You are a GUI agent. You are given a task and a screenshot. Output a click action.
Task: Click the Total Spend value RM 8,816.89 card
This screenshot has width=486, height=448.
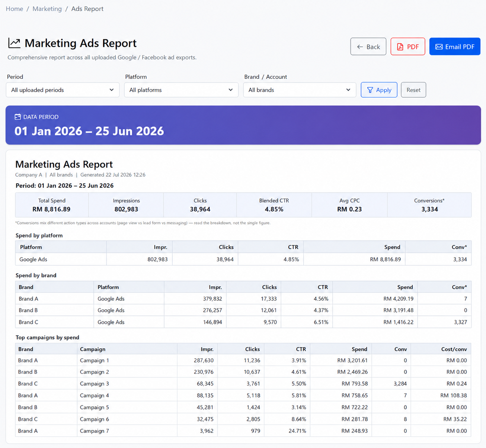(x=52, y=205)
